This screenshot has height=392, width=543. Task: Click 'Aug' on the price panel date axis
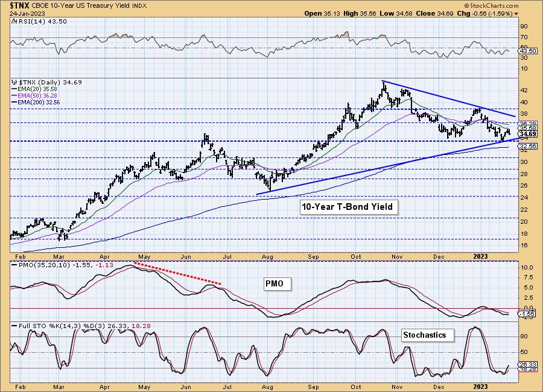267,257
